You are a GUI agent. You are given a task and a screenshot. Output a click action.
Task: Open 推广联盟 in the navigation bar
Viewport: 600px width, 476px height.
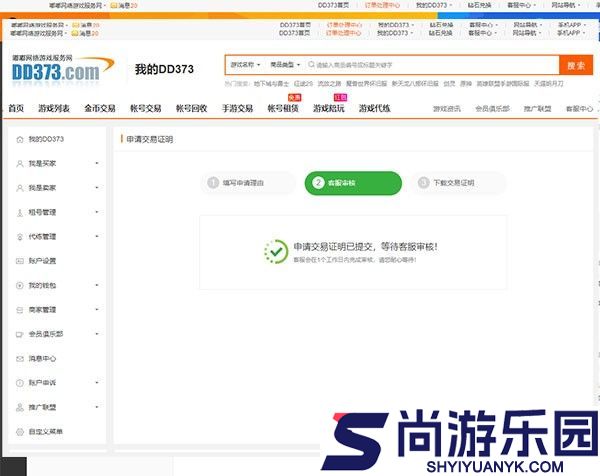coord(537,109)
